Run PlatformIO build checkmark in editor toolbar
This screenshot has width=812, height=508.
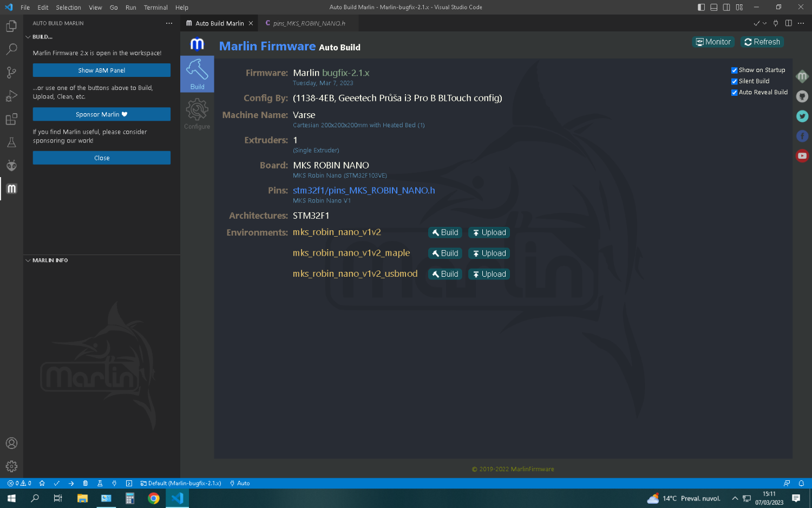pyautogui.click(x=757, y=23)
